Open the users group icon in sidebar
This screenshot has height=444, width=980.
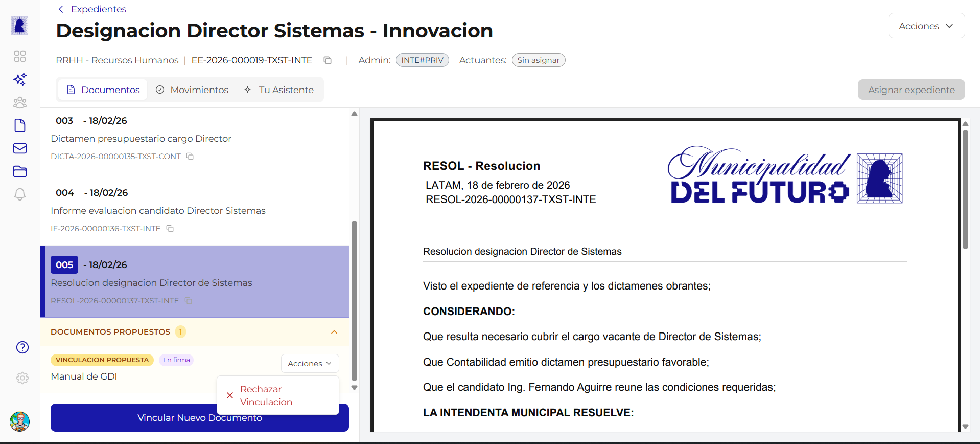[20, 103]
